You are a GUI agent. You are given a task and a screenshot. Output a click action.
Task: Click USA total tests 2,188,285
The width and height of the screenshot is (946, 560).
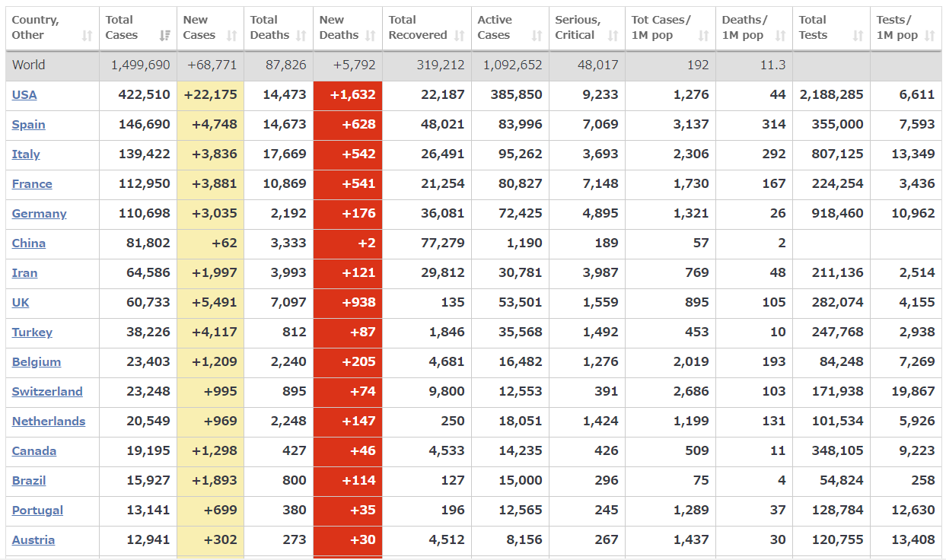click(x=832, y=95)
